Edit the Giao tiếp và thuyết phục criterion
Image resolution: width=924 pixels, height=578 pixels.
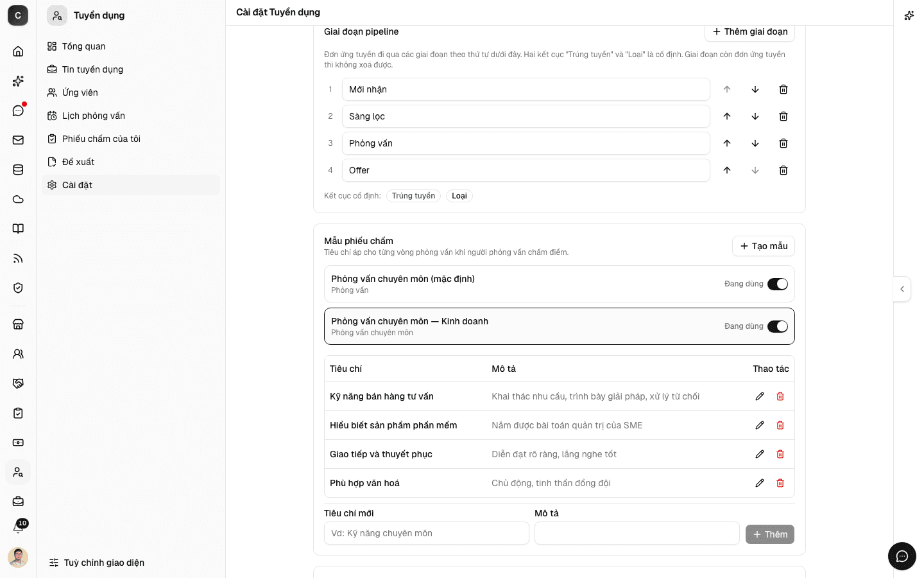[x=760, y=454]
